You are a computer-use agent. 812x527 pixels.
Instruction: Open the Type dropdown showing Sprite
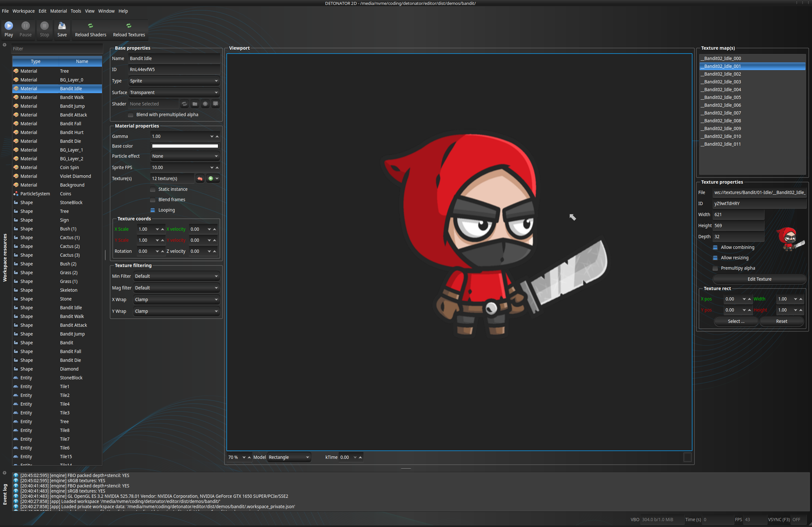[x=174, y=81]
